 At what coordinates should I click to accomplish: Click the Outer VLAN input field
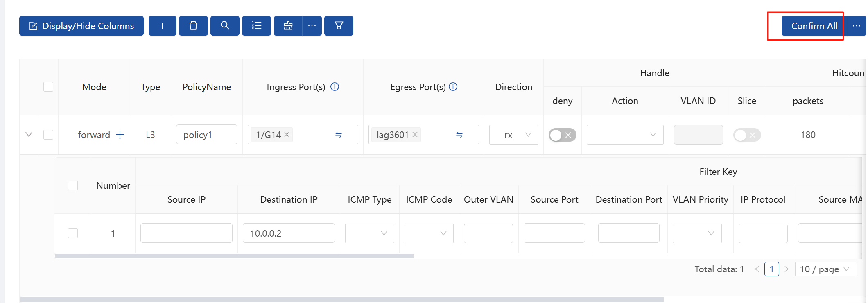488,233
